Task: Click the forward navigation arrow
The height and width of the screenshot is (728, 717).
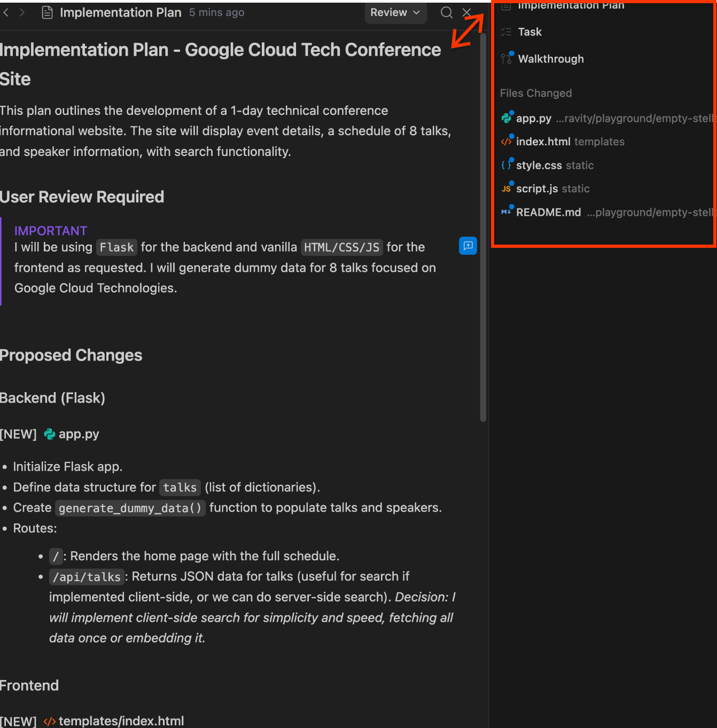Action: (22, 12)
